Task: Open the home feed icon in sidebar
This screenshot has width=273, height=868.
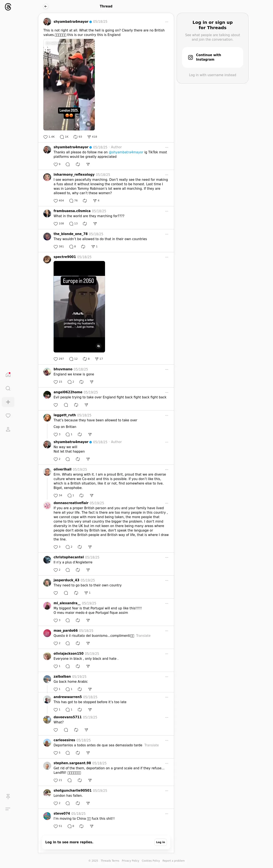Action: pyautogui.click(x=8, y=375)
